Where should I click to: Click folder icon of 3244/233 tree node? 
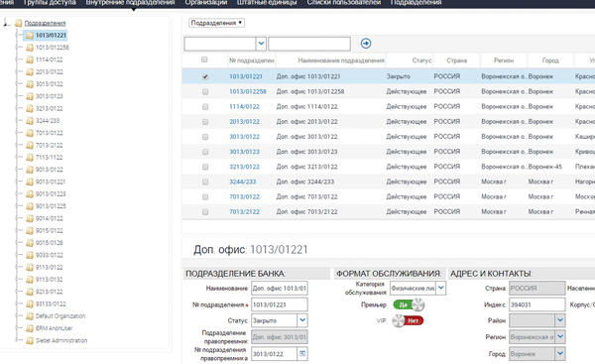pos(30,121)
